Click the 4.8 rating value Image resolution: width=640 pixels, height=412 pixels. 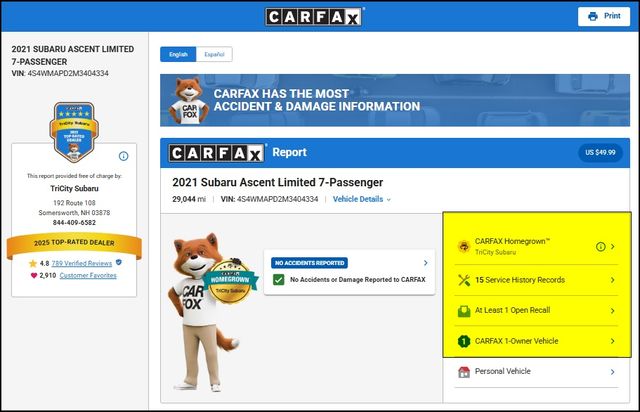44,263
